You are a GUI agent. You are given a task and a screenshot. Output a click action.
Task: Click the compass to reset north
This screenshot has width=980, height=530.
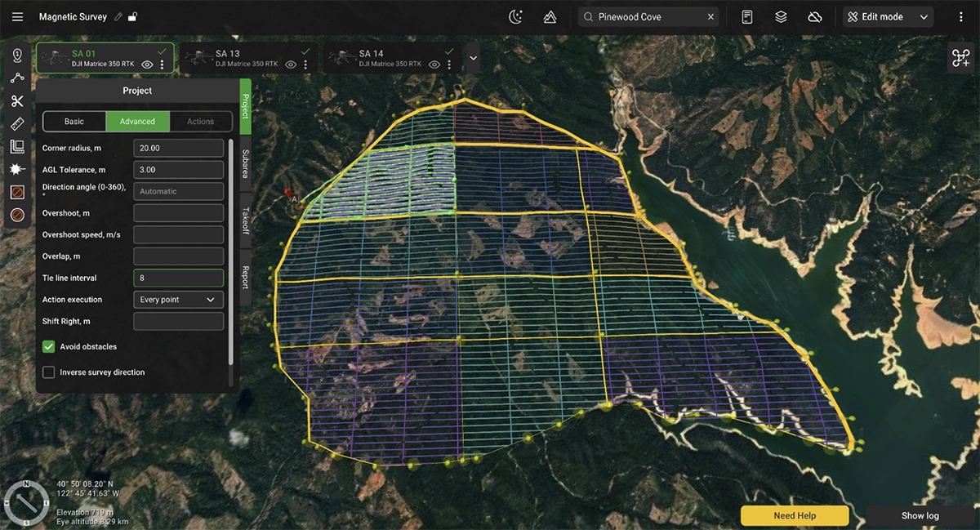pyautogui.click(x=27, y=502)
